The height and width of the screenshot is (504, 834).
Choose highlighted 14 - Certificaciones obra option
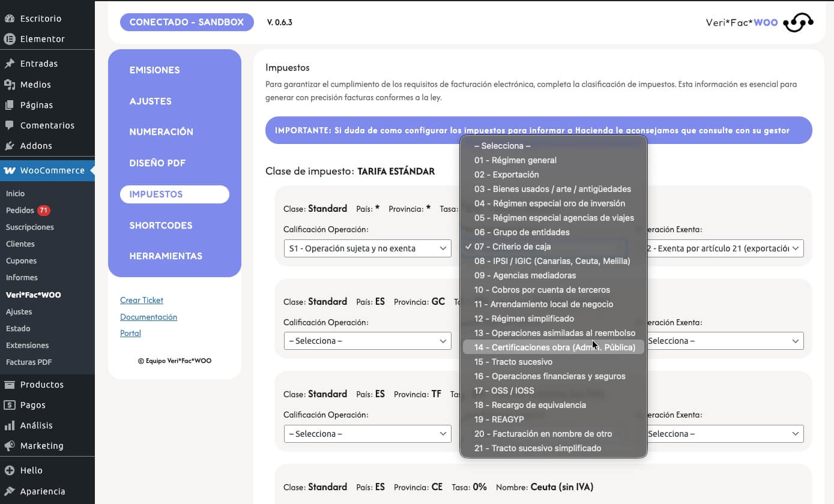[x=554, y=347]
